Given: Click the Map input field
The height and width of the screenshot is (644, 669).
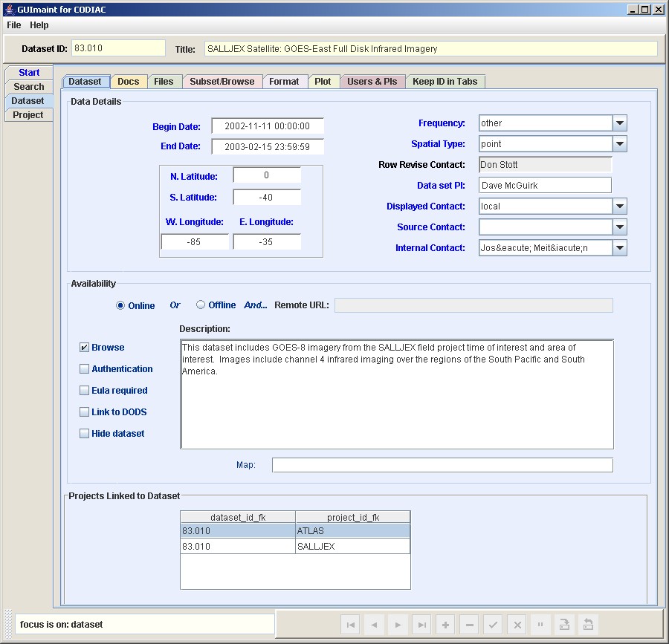Looking at the screenshot, I should [x=442, y=465].
